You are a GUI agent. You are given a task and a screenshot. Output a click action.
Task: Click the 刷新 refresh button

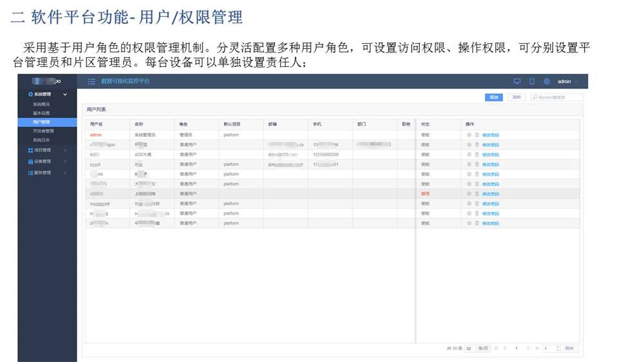[516, 97]
